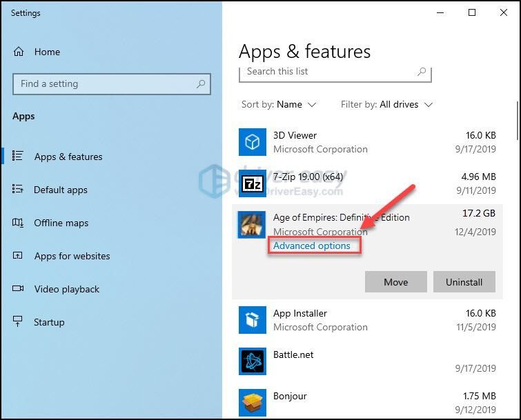521x420 pixels.
Task: Open the Filter by All drives dropdown
Action: 386,105
